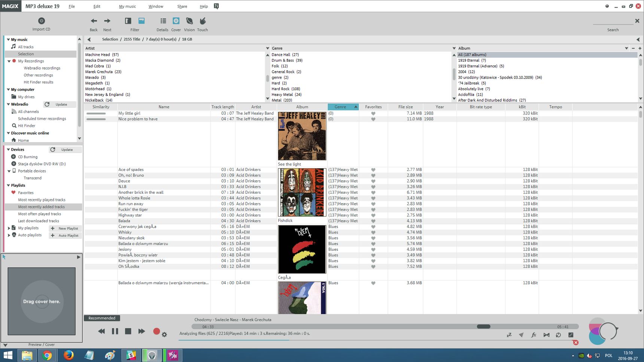Click the See the light album cover
644x362 pixels.
(302, 136)
